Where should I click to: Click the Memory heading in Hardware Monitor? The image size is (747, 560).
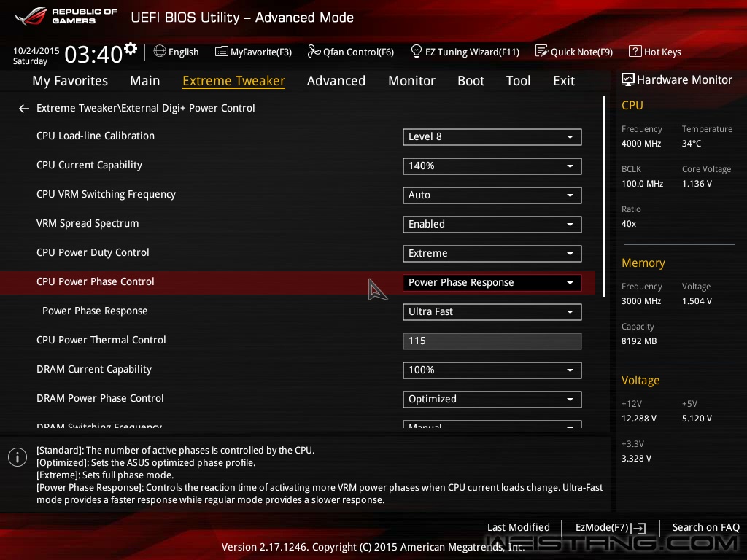coord(643,262)
